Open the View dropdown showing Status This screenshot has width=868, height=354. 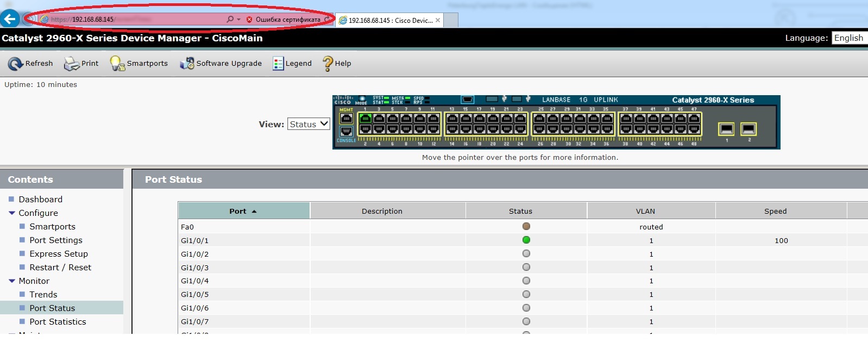[x=309, y=124]
